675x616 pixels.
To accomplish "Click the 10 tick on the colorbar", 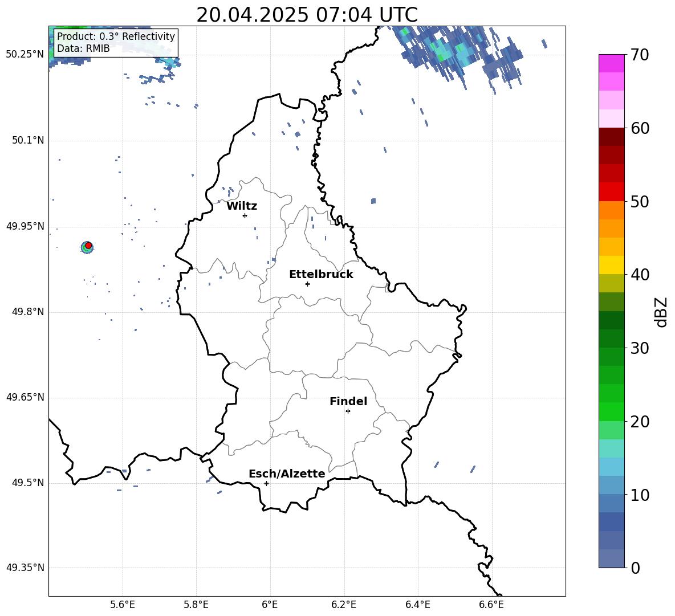I will [640, 495].
